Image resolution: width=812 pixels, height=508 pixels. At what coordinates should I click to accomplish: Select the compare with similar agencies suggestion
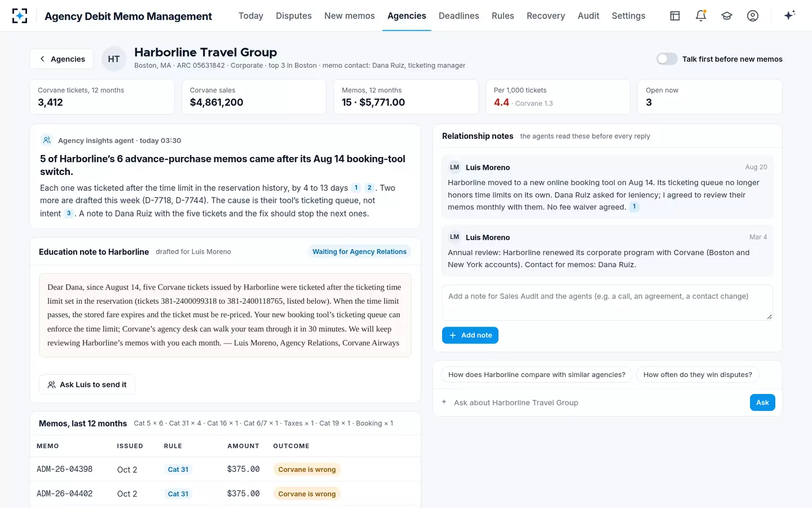537,375
